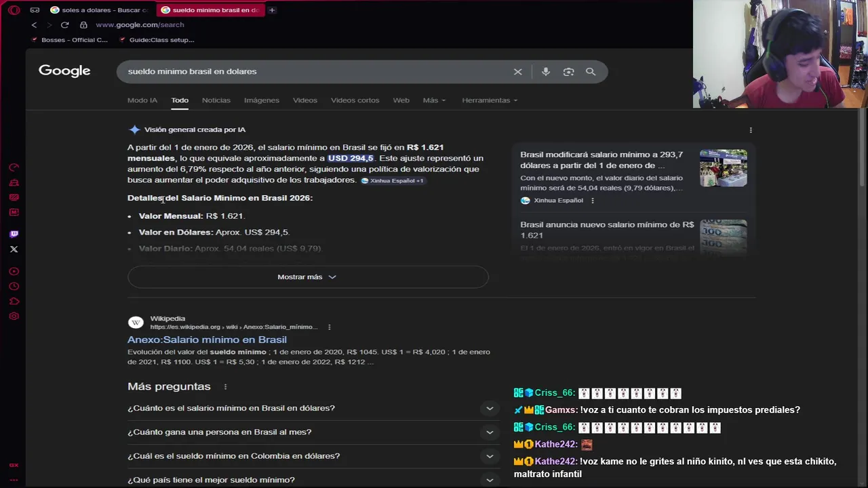Open the Videos results tab
This screenshot has height=488, width=868.
pyautogui.click(x=305, y=100)
